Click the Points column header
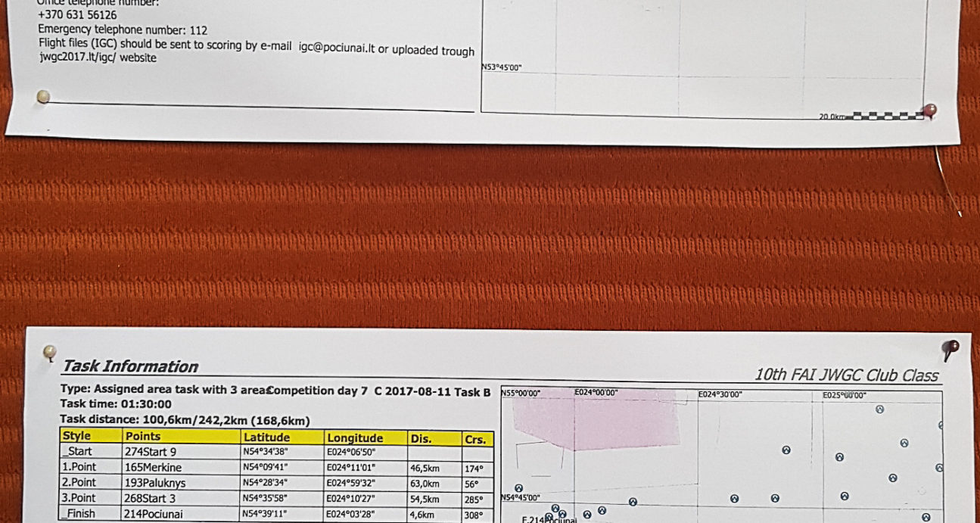Image resolution: width=980 pixels, height=523 pixels. click(143, 437)
